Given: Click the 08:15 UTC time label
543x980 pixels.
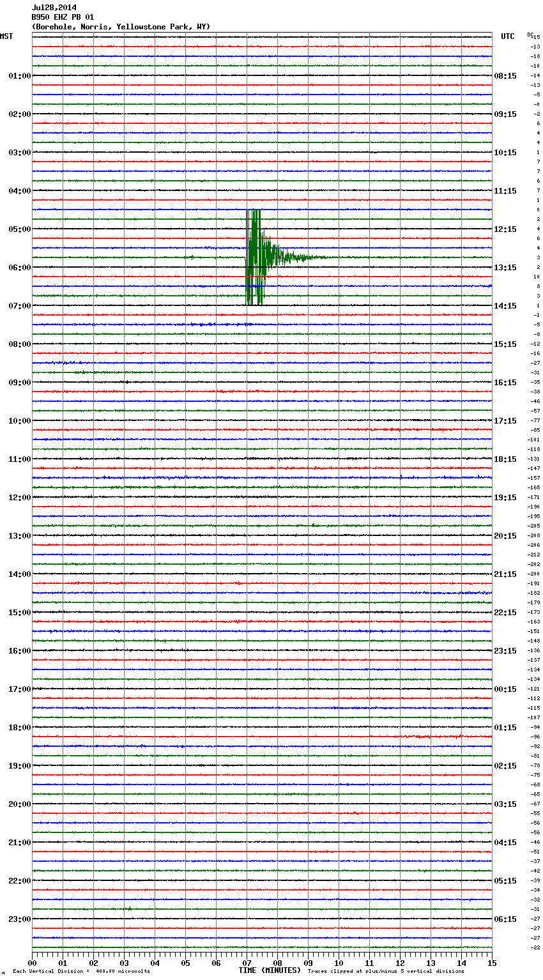Looking at the screenshot, I should (x=505, y=76).
